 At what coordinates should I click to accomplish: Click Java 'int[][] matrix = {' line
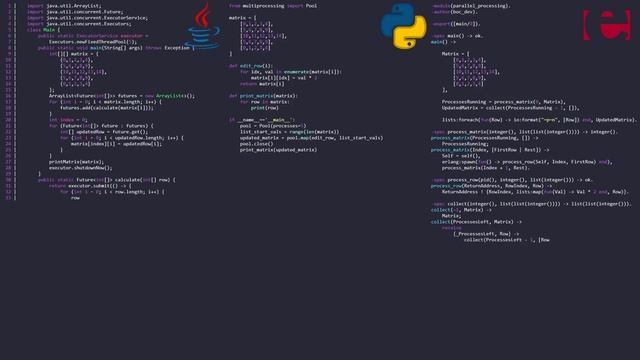tap(74, 54)
